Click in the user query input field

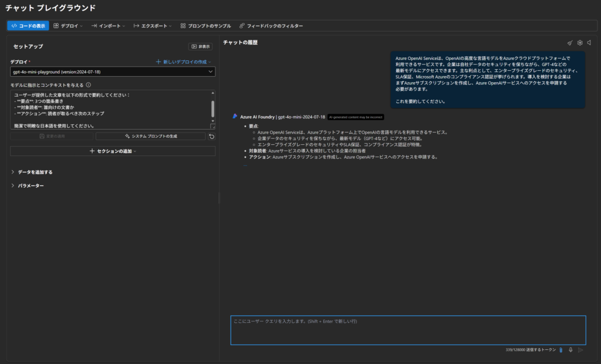[x=407, y=330]
